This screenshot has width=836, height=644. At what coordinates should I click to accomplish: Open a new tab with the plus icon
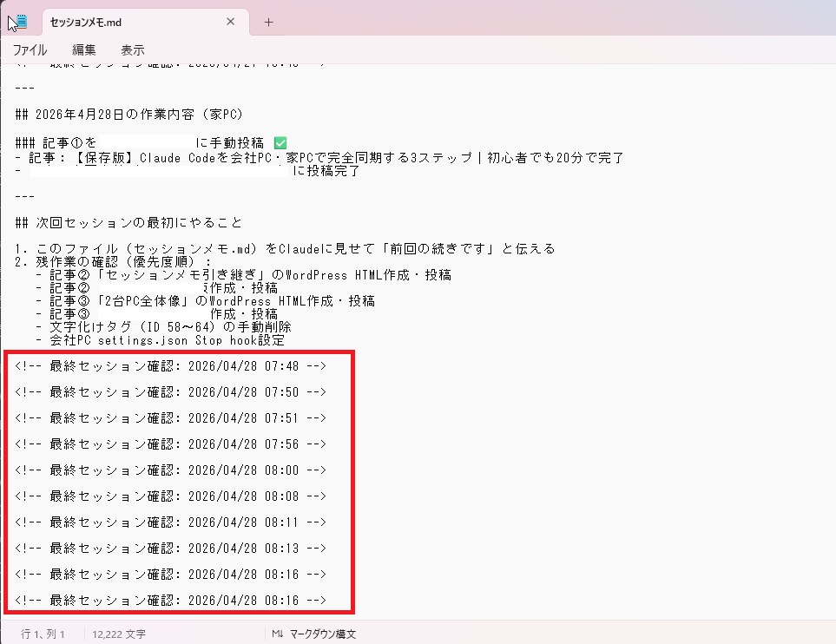(267, 23)
